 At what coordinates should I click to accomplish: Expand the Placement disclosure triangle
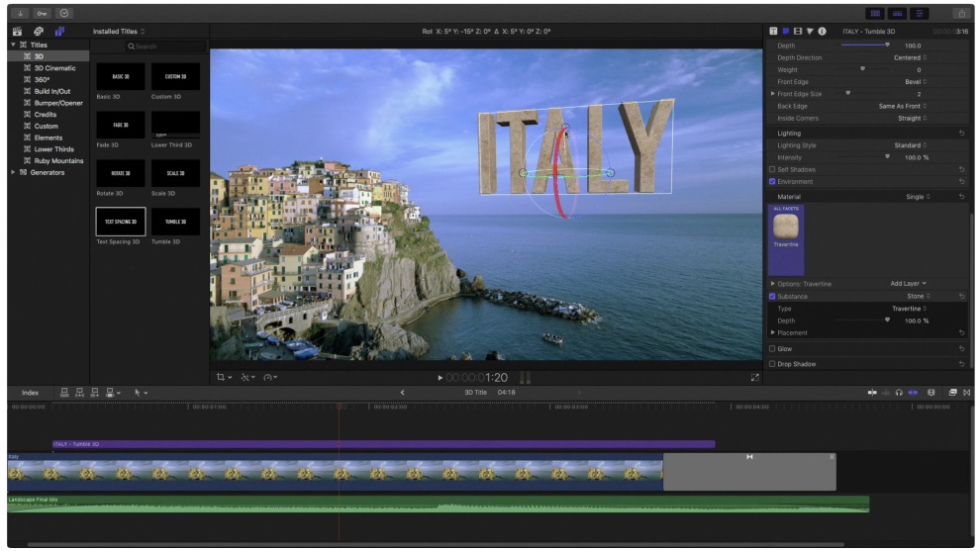(x=773, y=333)
